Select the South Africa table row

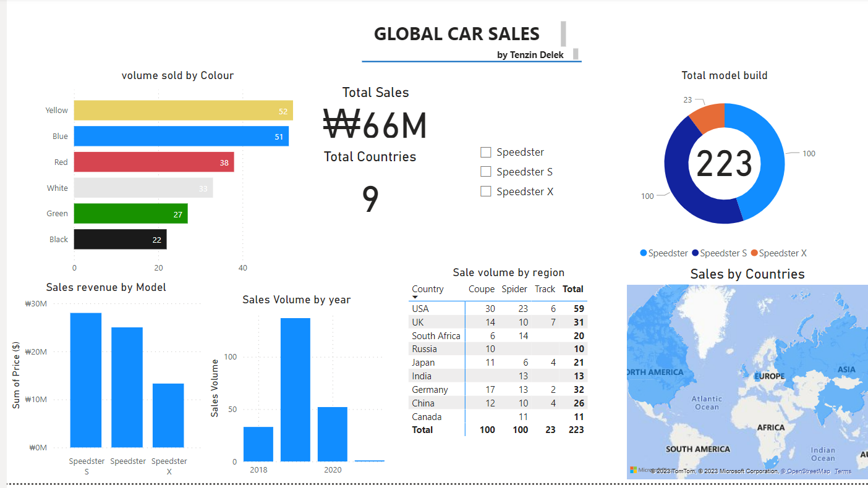point(499,335)
